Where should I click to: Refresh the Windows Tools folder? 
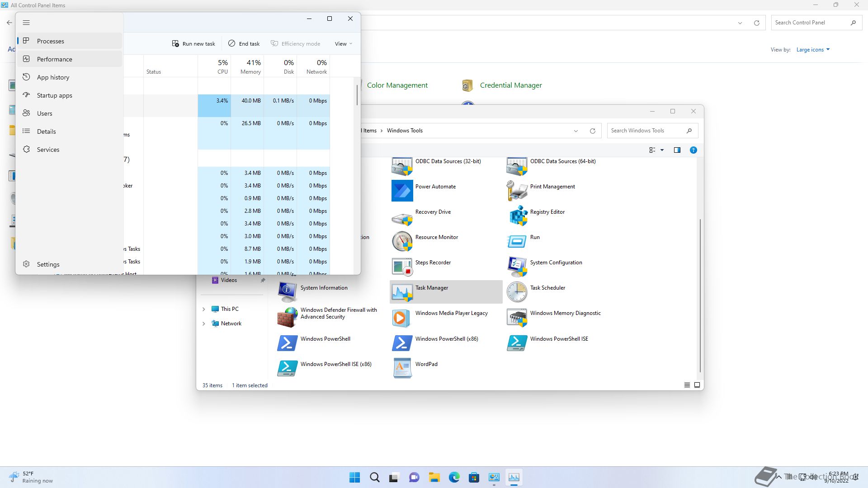point(592,131)
